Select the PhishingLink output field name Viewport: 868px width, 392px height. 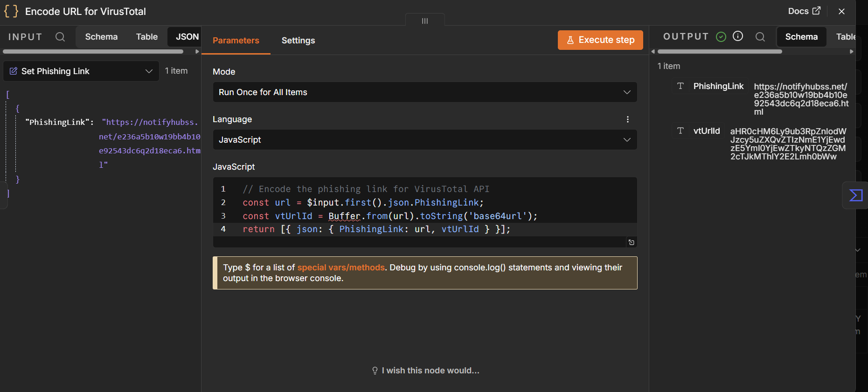coord(718,86)
